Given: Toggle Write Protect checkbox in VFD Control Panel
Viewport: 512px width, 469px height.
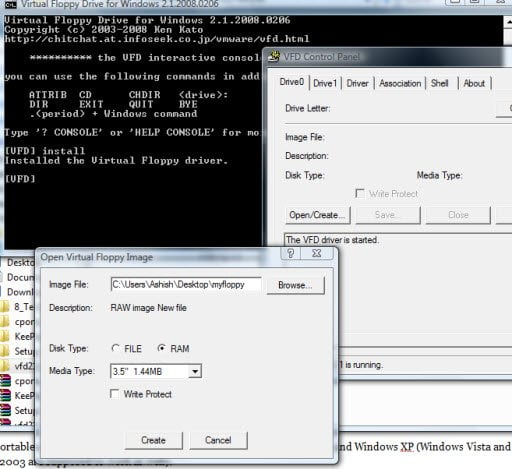Looking at the screenshot, I should coord(360,194).
